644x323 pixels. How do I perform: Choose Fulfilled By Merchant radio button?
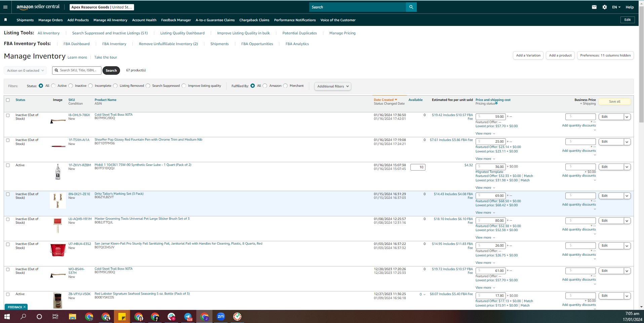pyautogui.click(x=285, y=86)
